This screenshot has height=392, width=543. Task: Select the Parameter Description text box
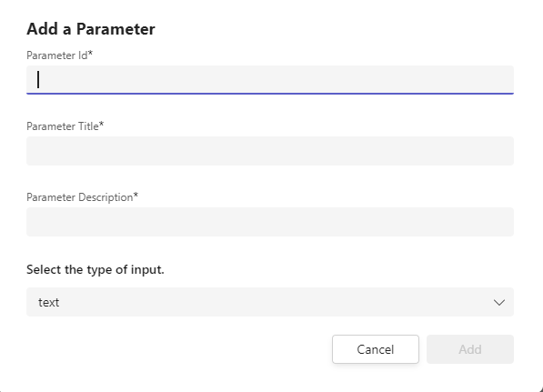[x=270, y=222]
